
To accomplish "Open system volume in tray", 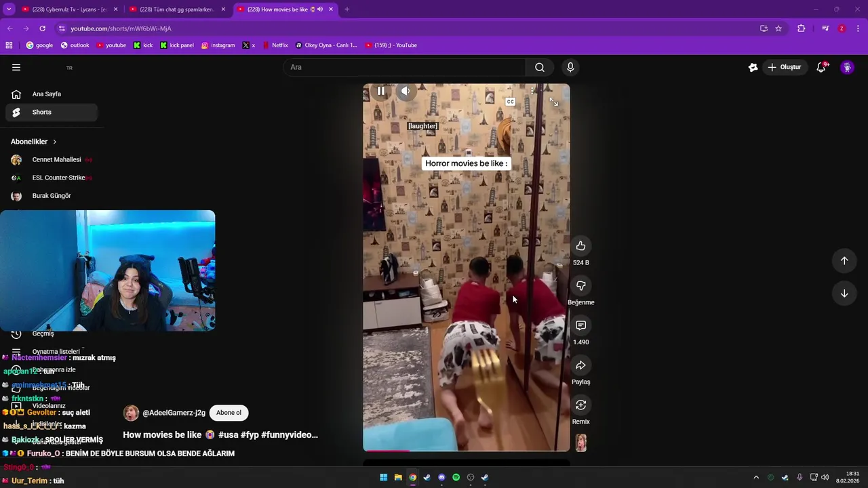I will [825, 477].
